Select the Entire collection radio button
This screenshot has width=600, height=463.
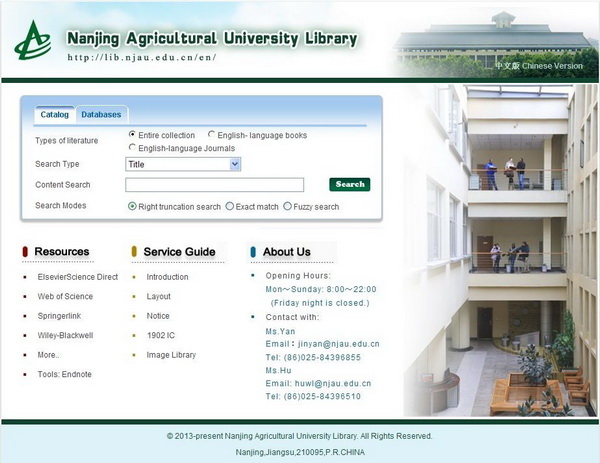132,134
